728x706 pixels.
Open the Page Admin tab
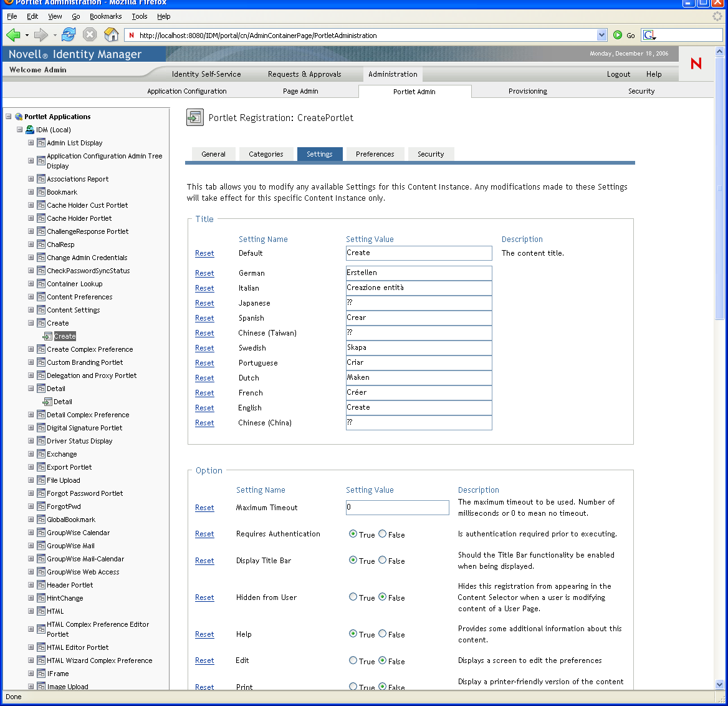(300, 91)
